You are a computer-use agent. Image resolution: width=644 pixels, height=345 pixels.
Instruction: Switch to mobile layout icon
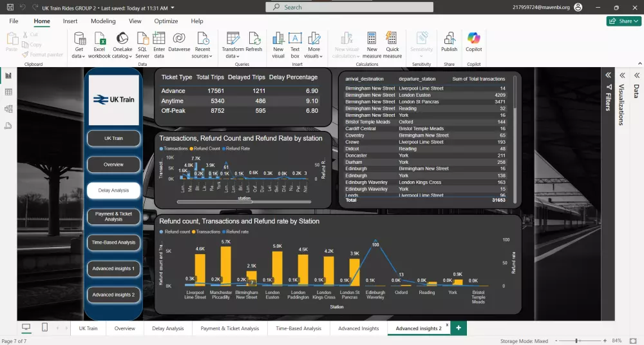click(x=45, y=328)
